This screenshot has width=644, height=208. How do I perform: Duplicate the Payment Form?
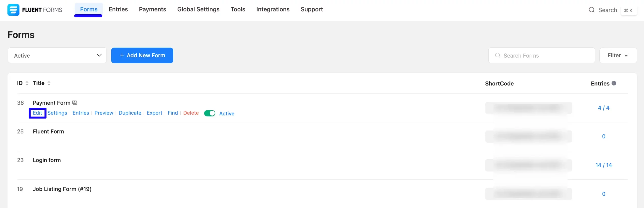(x=130, y=113)
